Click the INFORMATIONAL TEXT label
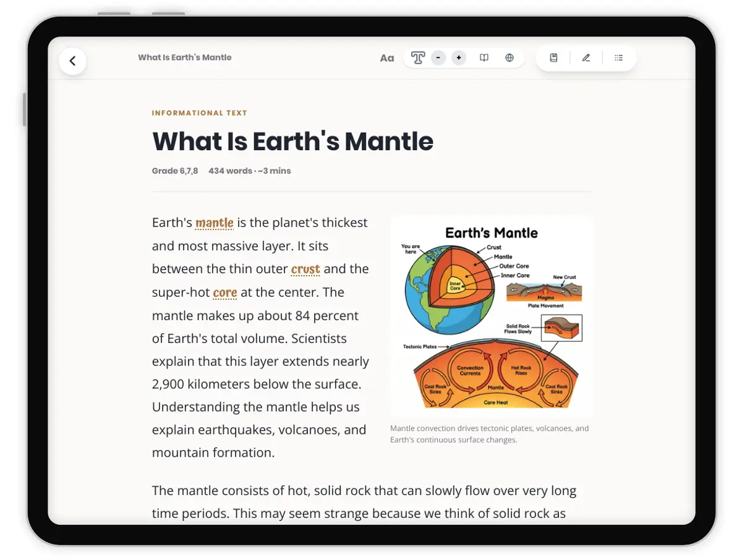The height and width of the screenshot is (560, 742). [x=200, y=113]
